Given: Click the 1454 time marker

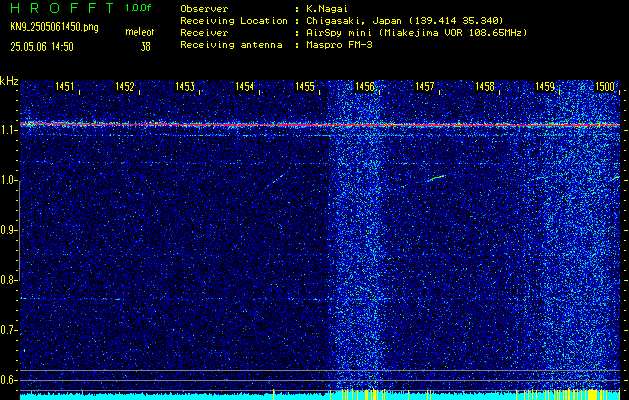Looking at the screenshot, I should [x=245, y=86].
